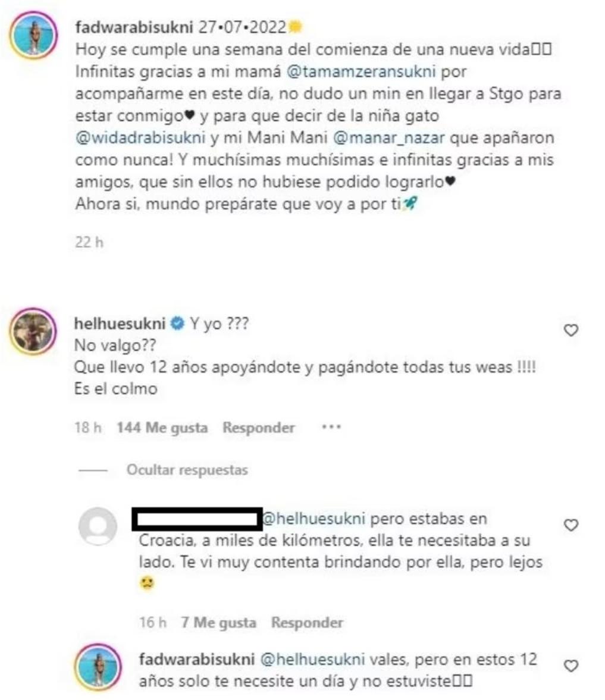
Task: View the 7 Me gusta likes list
Action: (x=218, y=622)
